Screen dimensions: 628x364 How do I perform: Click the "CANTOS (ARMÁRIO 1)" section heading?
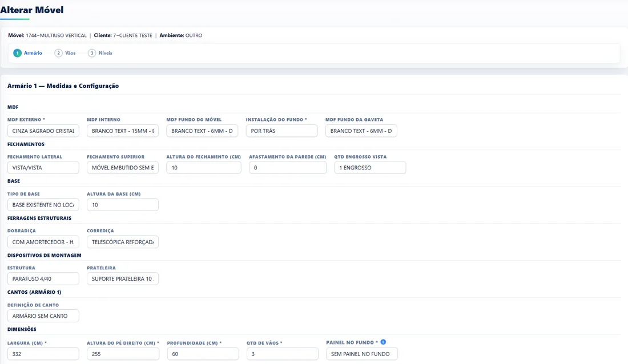pyautogui.click(x=34, y=292)
